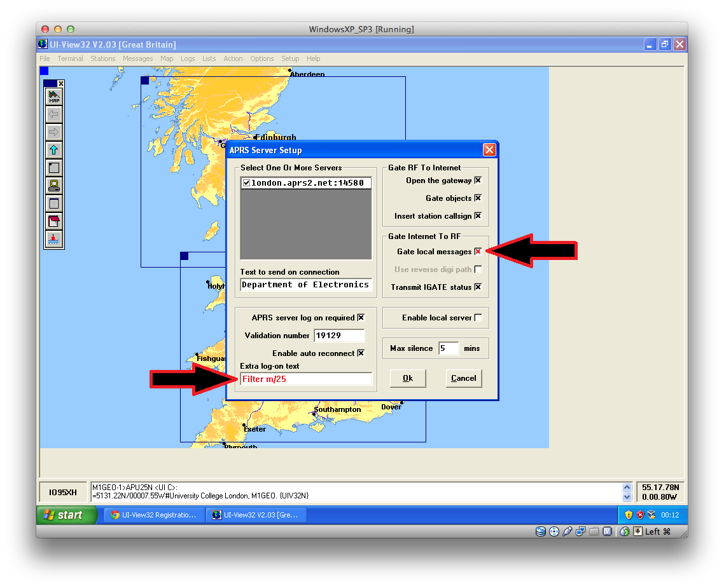Viewport: 724px width, 588px height.
Task: Open the map loader with the MAP icon
Action: pyautogui.click(x=54, y=97)
